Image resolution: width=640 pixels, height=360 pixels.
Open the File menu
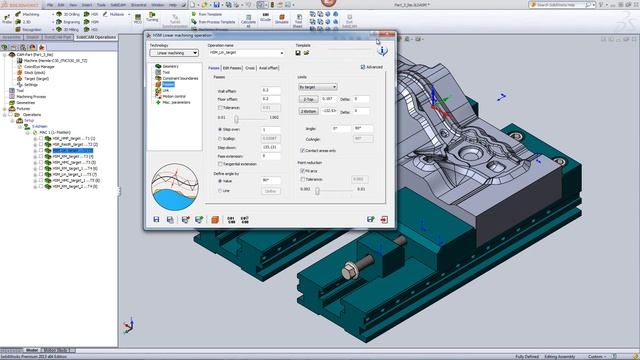pos(50,5)
